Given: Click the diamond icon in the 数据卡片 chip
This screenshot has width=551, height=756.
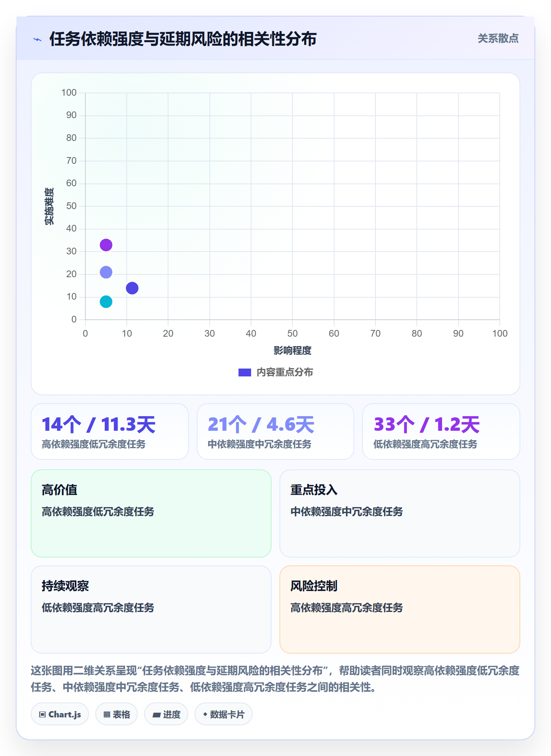Looking at the screenshot, I should click(x=205, y=714).
